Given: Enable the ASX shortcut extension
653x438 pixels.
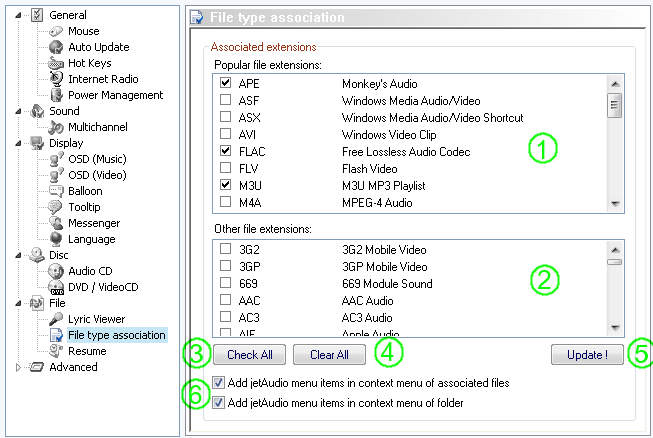Looking at the screenshot, I should pyautogui.click(x=225, y=117).
